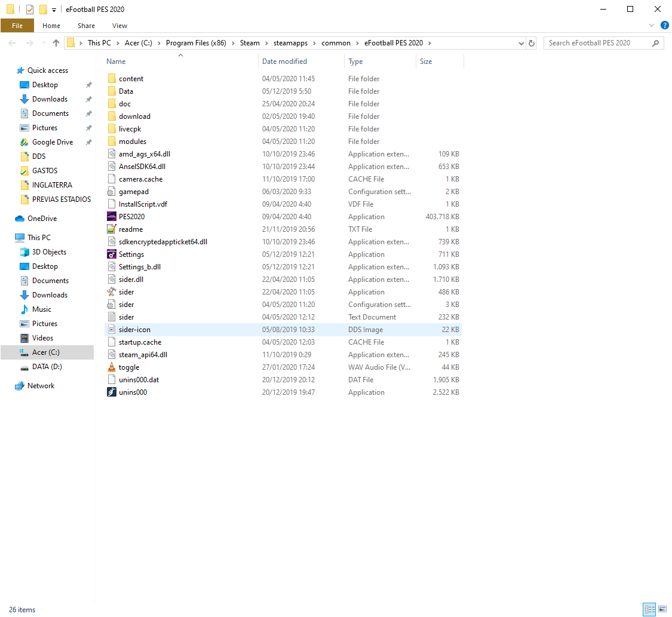Click the Up one level arrow
Screen dimensions: 672x617
point(56,43)
